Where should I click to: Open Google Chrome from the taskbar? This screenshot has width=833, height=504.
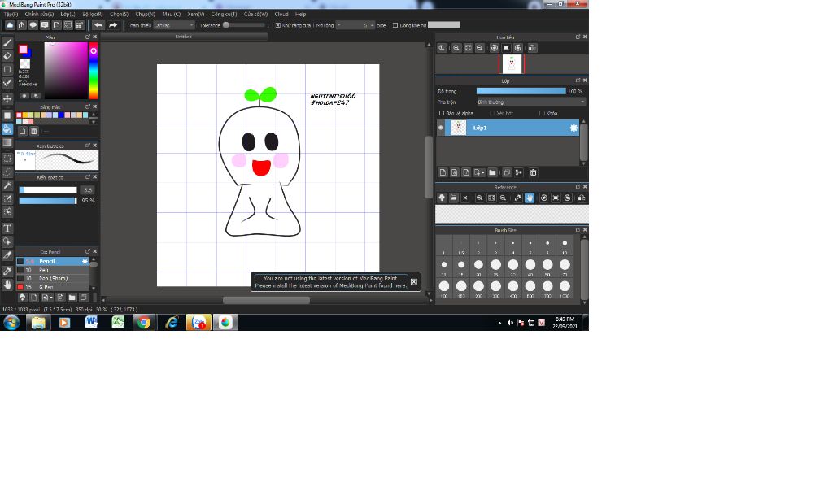click(x=144, y=323)
